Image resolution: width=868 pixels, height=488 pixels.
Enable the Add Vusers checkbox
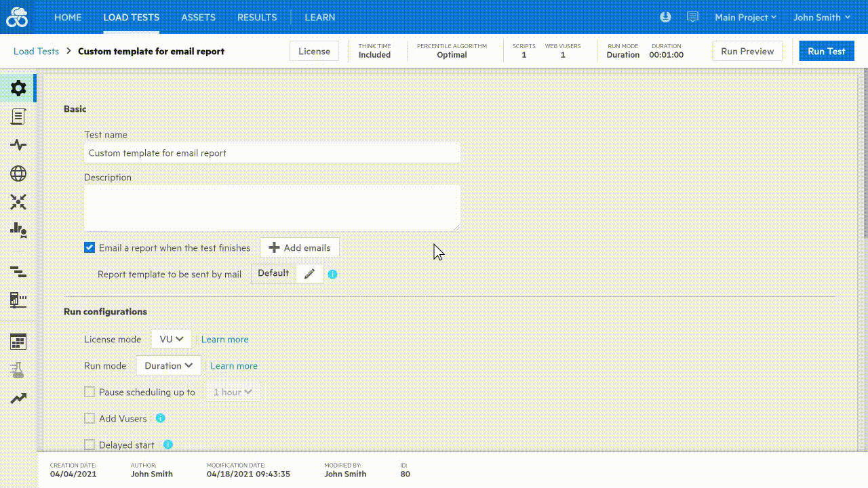[89, 418]
